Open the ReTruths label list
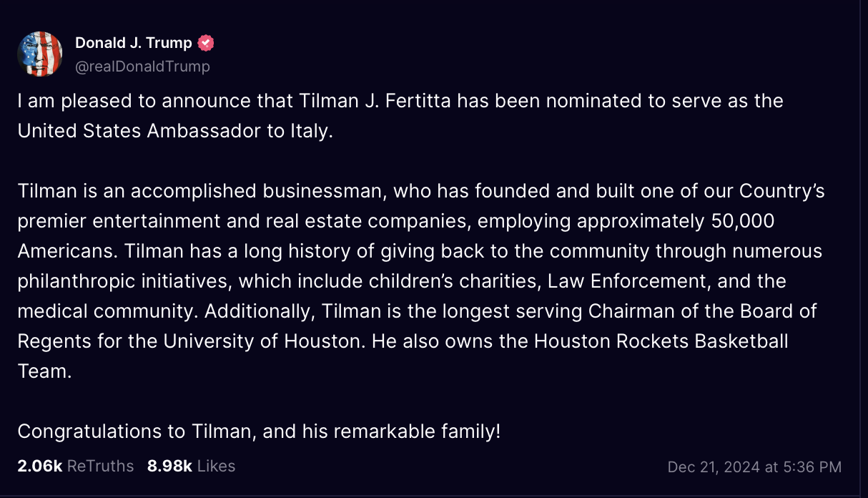 (x=101, y=466)
